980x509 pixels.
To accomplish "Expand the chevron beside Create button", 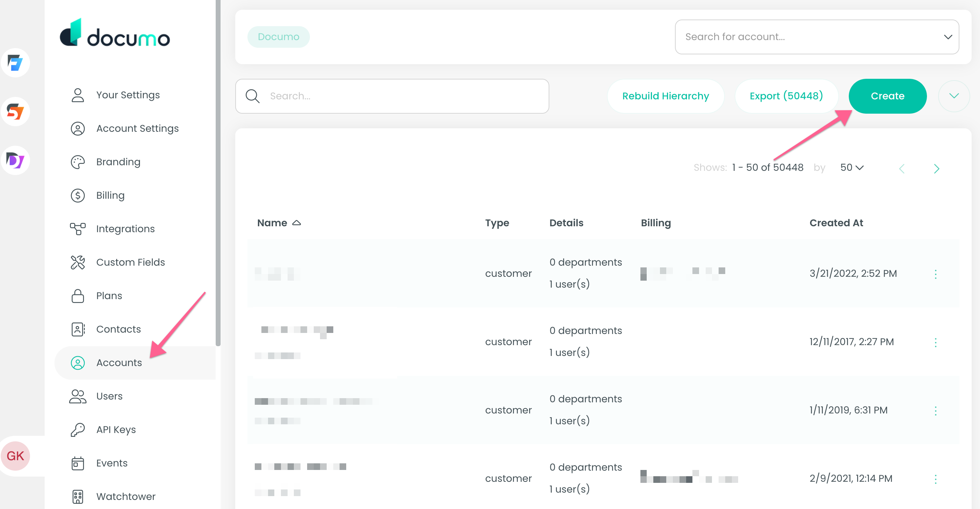I will click(954, 96).
